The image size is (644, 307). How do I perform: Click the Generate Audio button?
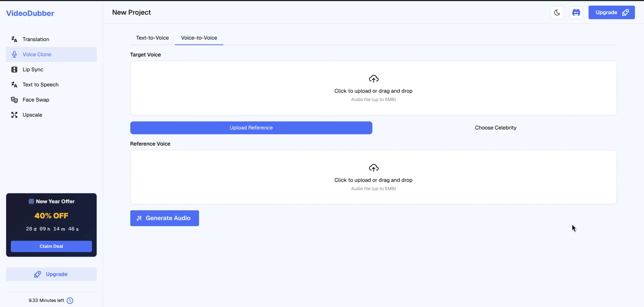pos(164,218)
